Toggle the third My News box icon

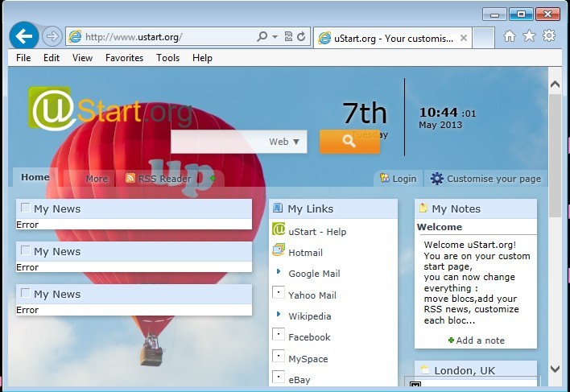(25, 293)
